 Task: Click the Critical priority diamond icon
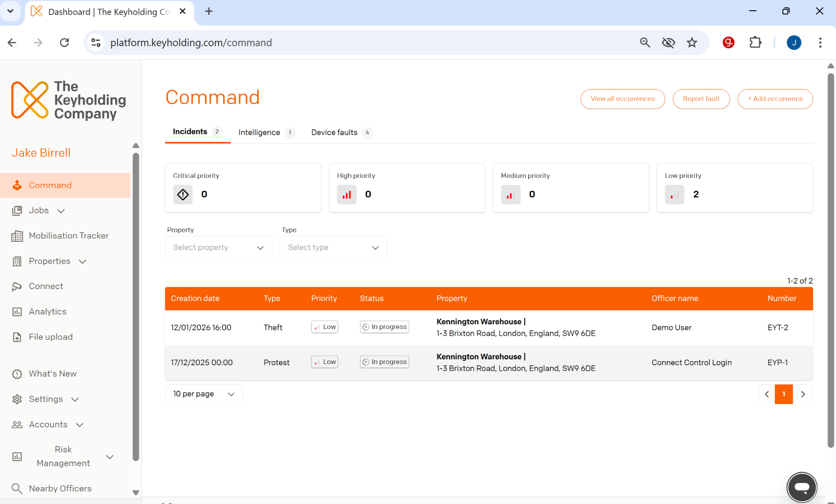coord(183,194)
